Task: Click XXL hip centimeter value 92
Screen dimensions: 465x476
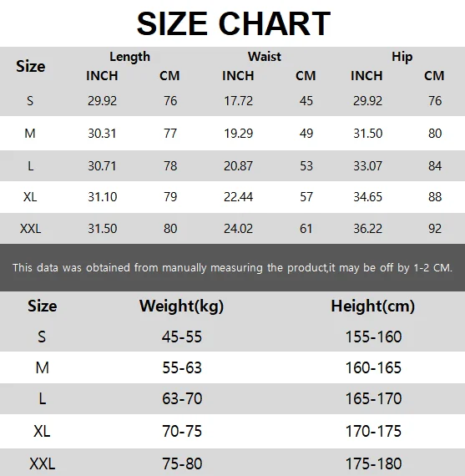Action: point(435,229)
